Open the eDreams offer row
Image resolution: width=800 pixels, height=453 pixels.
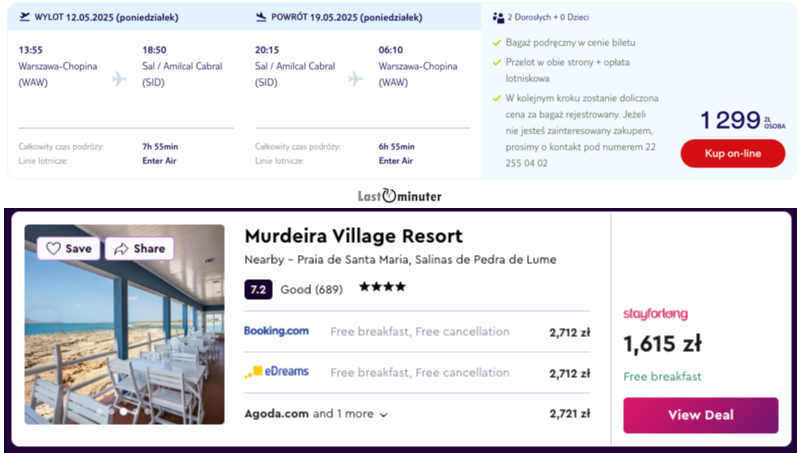(417, 372)
